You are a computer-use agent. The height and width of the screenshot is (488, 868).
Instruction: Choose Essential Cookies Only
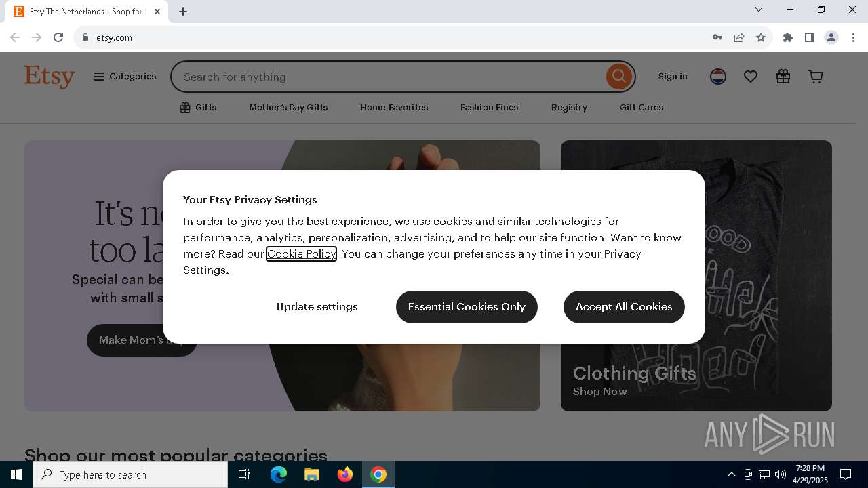pos(467,307)
